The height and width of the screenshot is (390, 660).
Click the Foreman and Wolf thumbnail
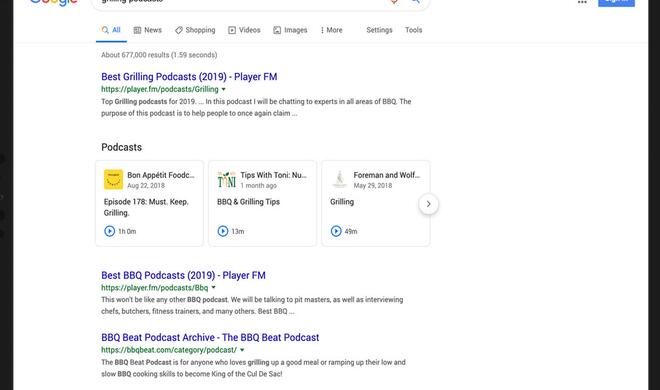[x=340, y=180]
